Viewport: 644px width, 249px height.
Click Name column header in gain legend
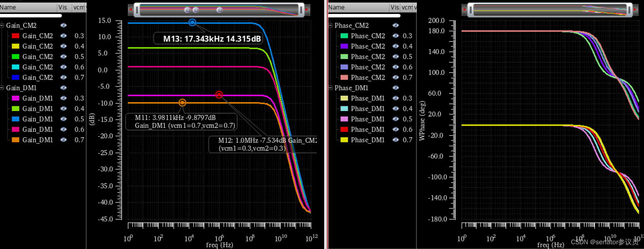pyautogui.click(x=28, y=7)
